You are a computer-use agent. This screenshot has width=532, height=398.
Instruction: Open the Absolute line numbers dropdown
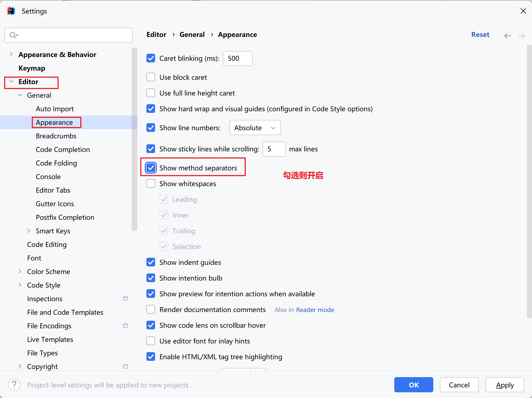point(255,128)
